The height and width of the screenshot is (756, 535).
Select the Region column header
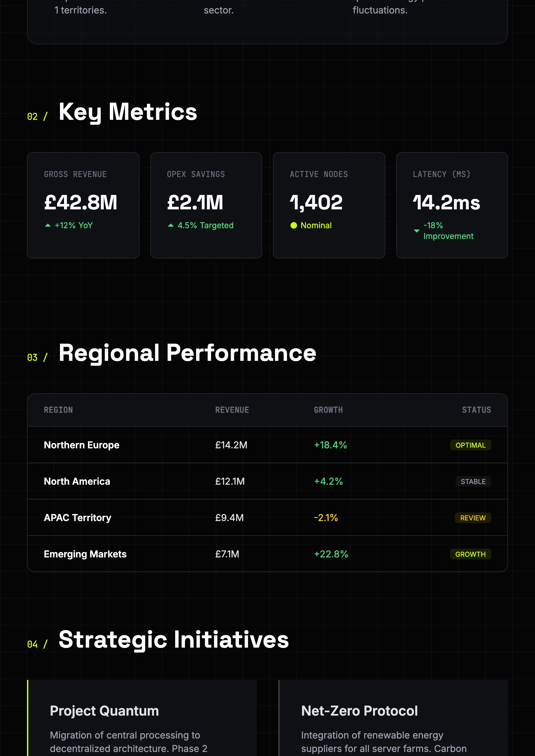point(58,410)
